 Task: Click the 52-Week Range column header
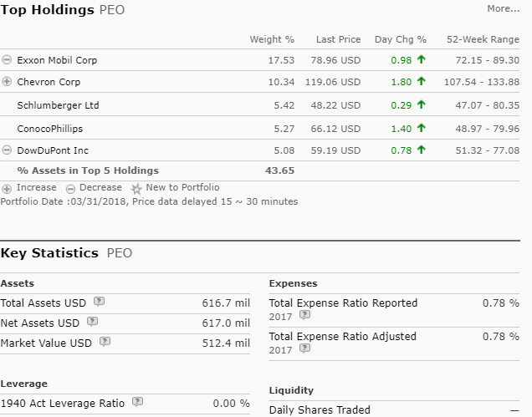483,39
